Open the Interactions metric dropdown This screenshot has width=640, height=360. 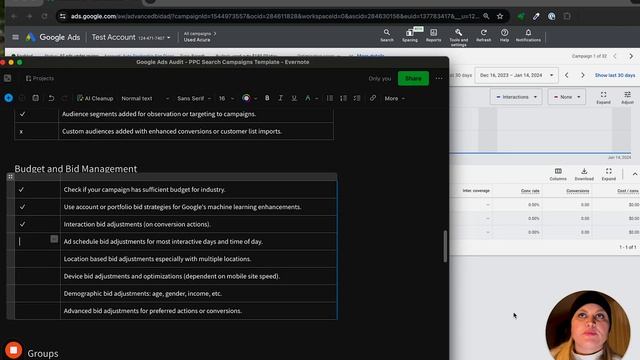click(x=516, y=97)
